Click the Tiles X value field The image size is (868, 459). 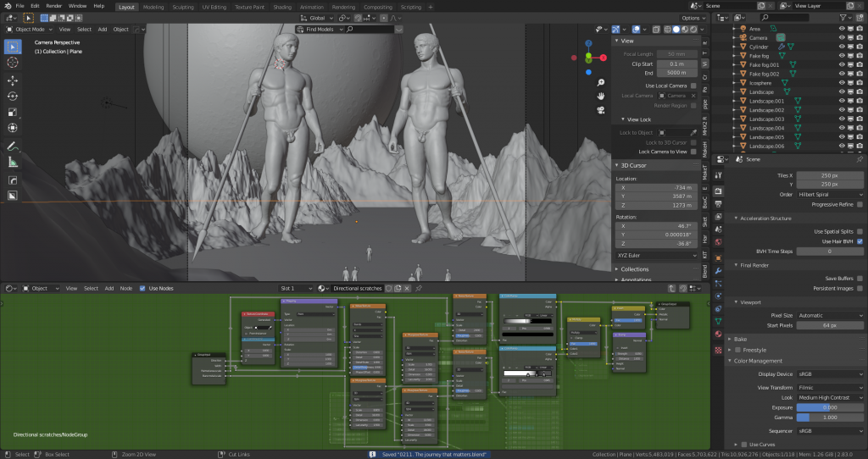tap(830, 175)
